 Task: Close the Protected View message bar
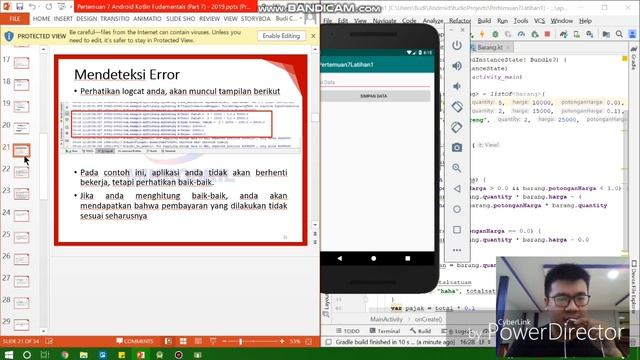(313, 36)
